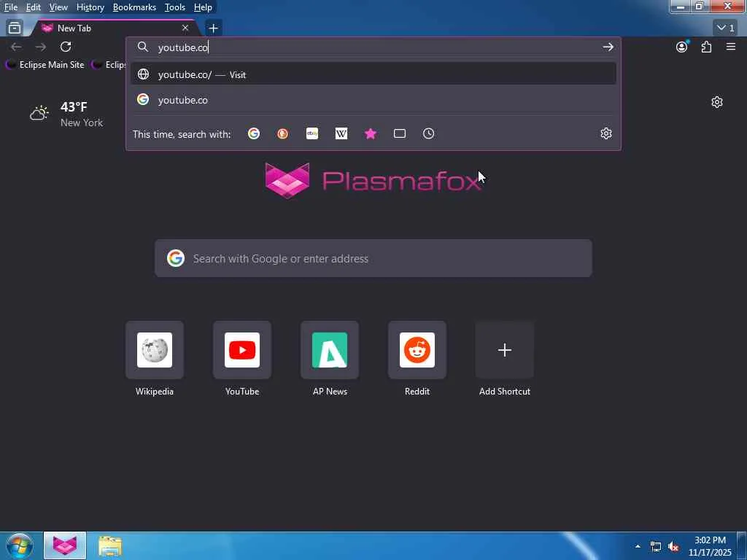The width and height of the screenshot is (747, 560).
Task: Click the Add Shortcut tile
Action: (x=505, y=359)
